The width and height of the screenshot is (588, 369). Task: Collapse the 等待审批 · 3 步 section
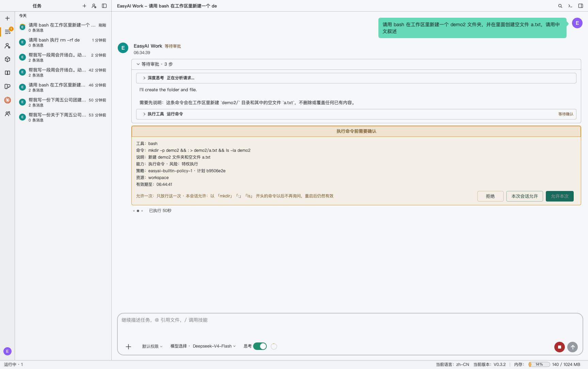[x=356, y=64]
